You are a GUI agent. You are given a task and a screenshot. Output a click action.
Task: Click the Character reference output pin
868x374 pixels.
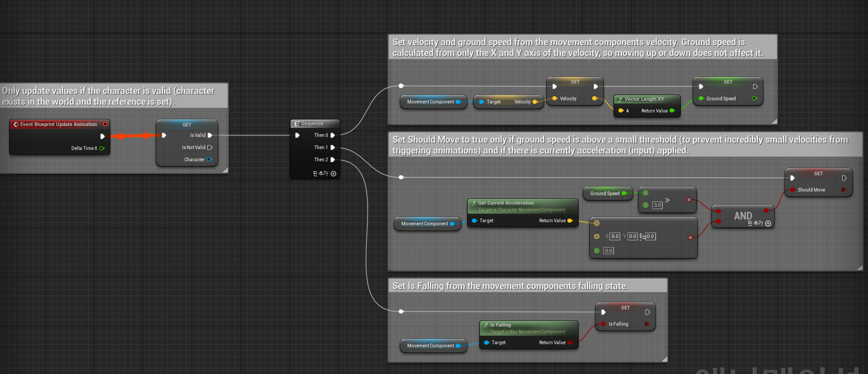point(209,159)
